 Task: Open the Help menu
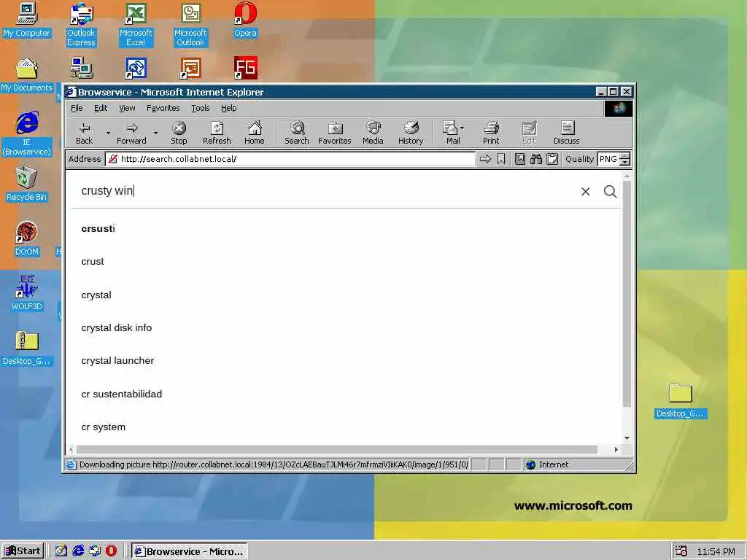point(228,108)
